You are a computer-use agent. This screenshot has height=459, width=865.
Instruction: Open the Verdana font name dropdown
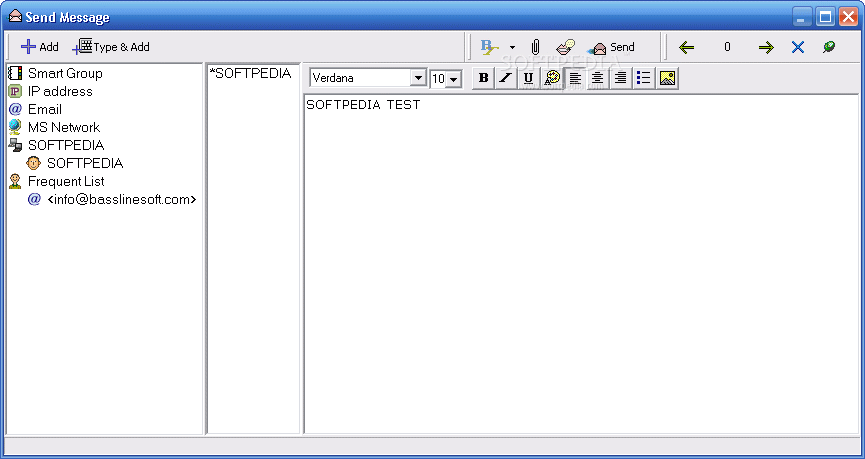[x=419, y=78]
